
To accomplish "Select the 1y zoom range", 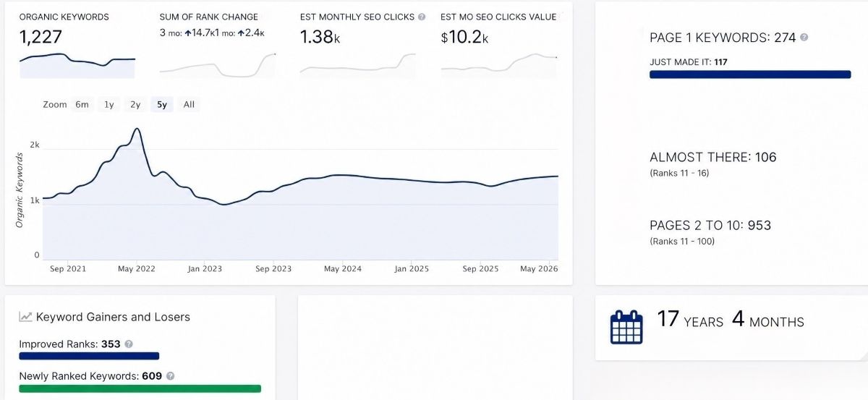I will click(x=109, y=105).
